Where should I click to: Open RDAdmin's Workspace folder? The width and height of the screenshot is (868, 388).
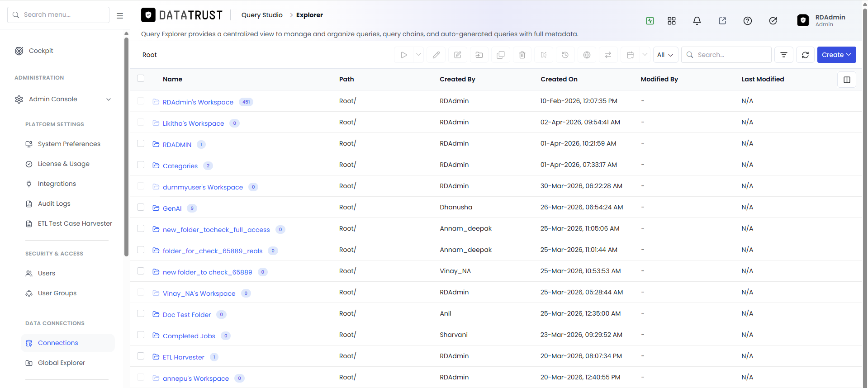coord(198,102)
